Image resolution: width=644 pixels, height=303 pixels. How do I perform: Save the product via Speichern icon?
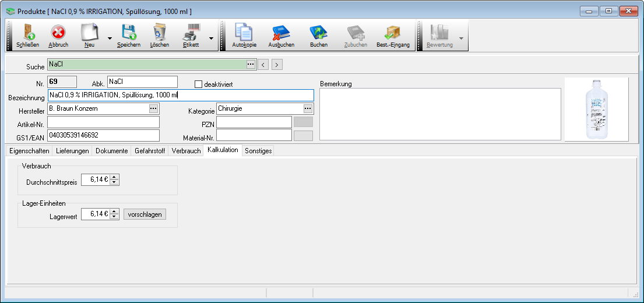[x=128, y=36]
